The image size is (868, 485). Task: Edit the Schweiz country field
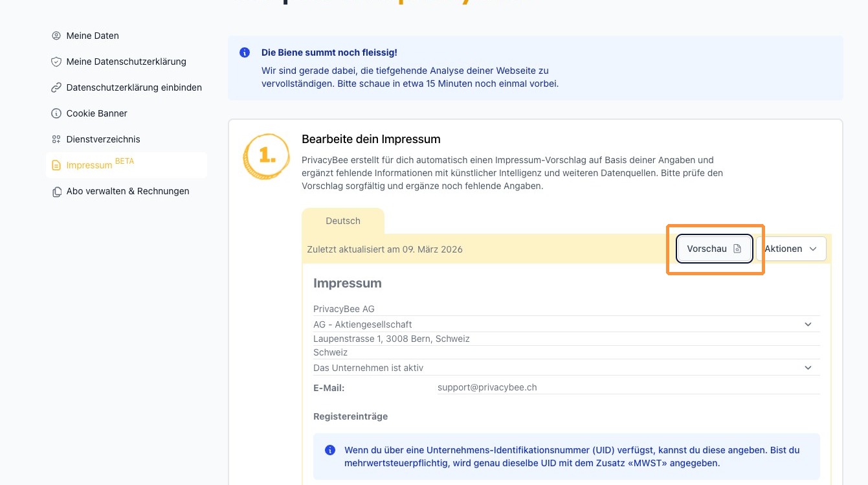(566, 353)
